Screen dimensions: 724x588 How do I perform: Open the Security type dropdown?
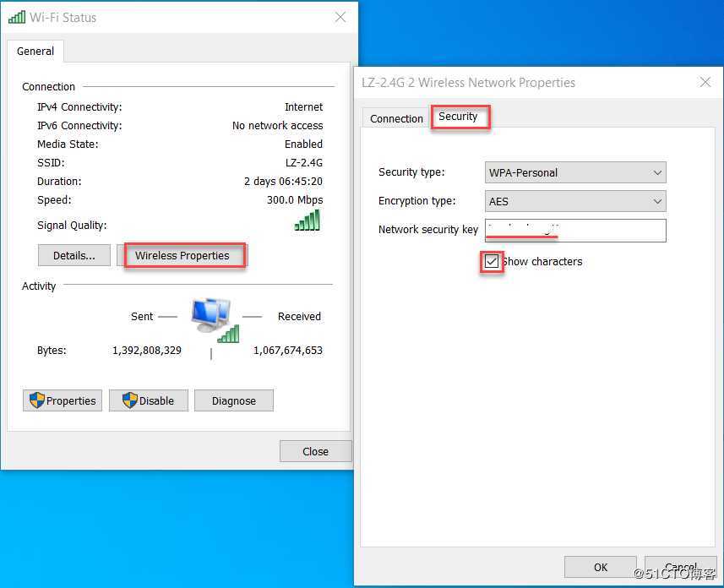click(x=575, y=172)
